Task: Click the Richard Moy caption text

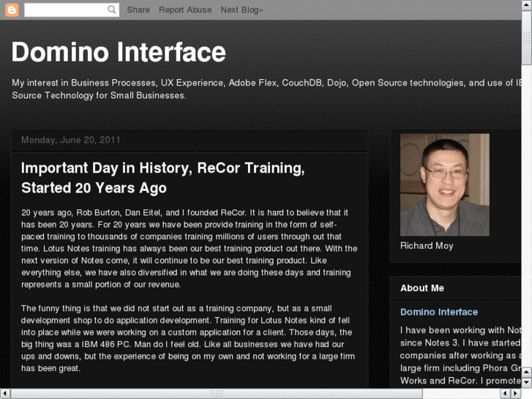Action: click(x=427, y=245)
